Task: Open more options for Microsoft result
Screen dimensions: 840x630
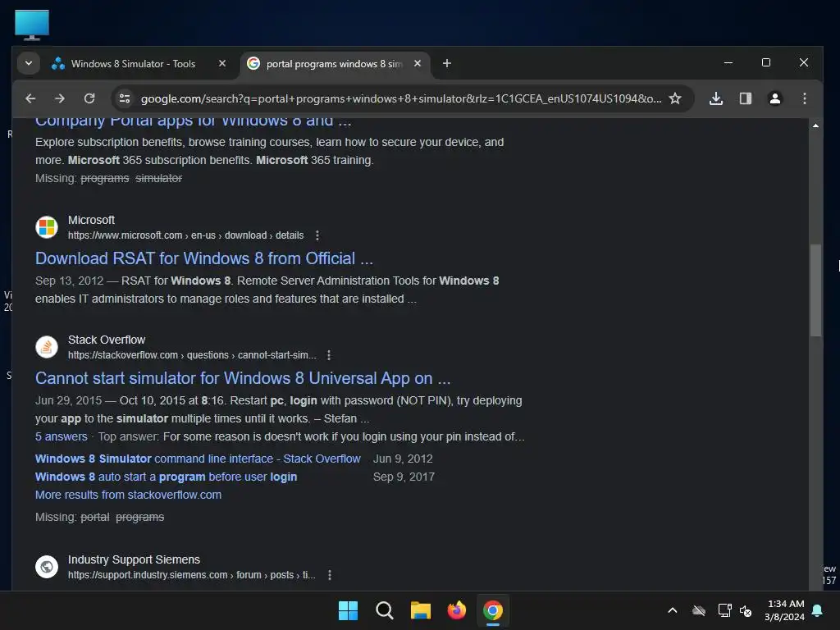Action: coord(317,235)
